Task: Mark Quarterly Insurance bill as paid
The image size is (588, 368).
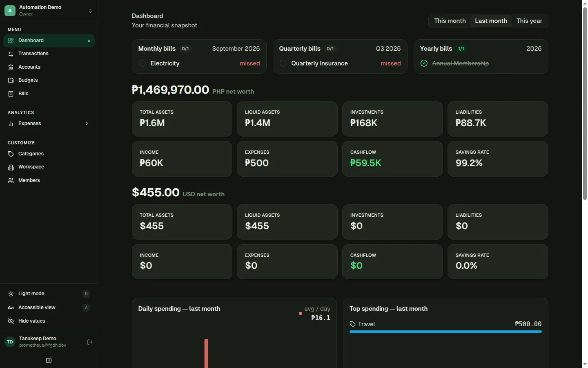Action: 283,63
